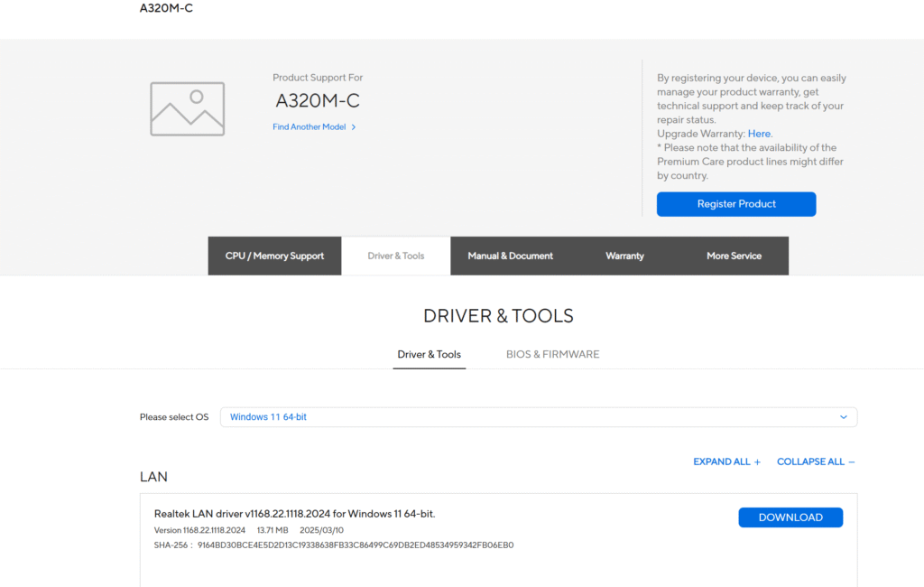Click the product image placeholder icon
Screen dimensions: 924x587
(187, 109)
